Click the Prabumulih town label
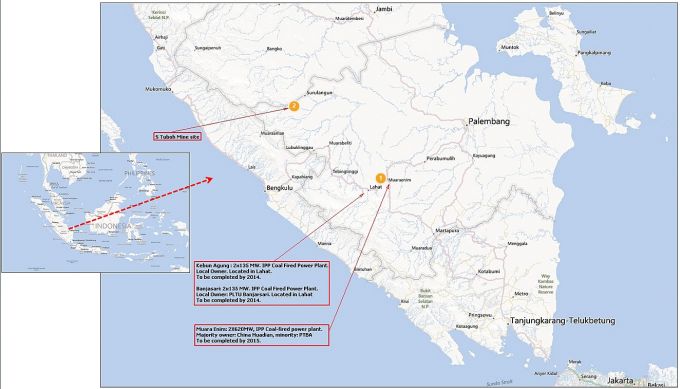 [441, 159]
